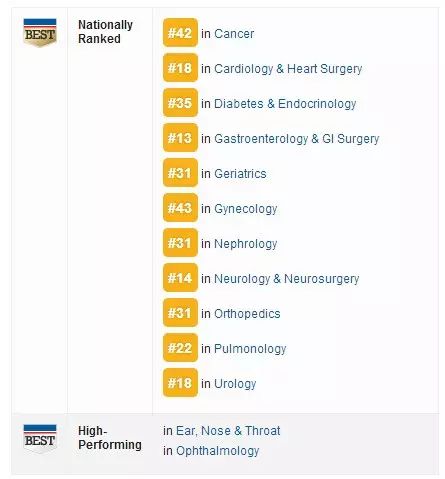Image resolution: width=445 pixels, height=479 pixels.
Task: Open Gastroenterology & GI Surgery link
Action: 297,139
